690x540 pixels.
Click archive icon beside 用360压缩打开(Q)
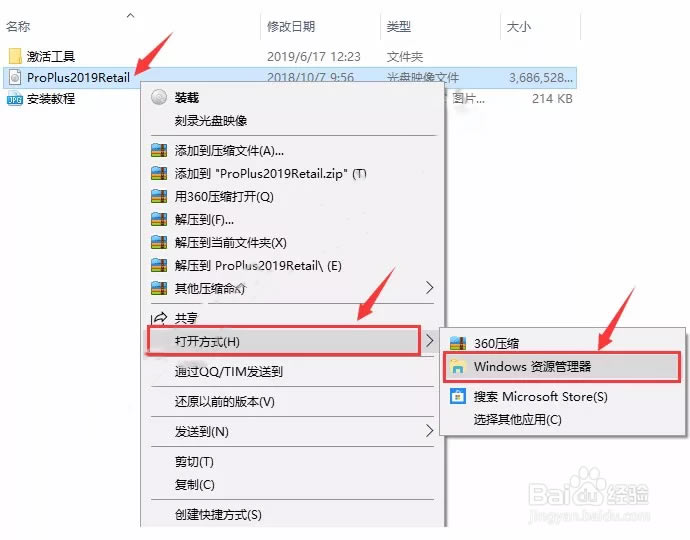(159, 196)
